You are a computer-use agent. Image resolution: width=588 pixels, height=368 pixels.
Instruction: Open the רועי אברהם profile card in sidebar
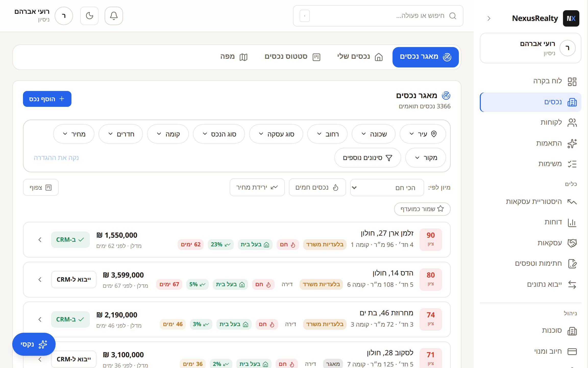tap(531, 48)
